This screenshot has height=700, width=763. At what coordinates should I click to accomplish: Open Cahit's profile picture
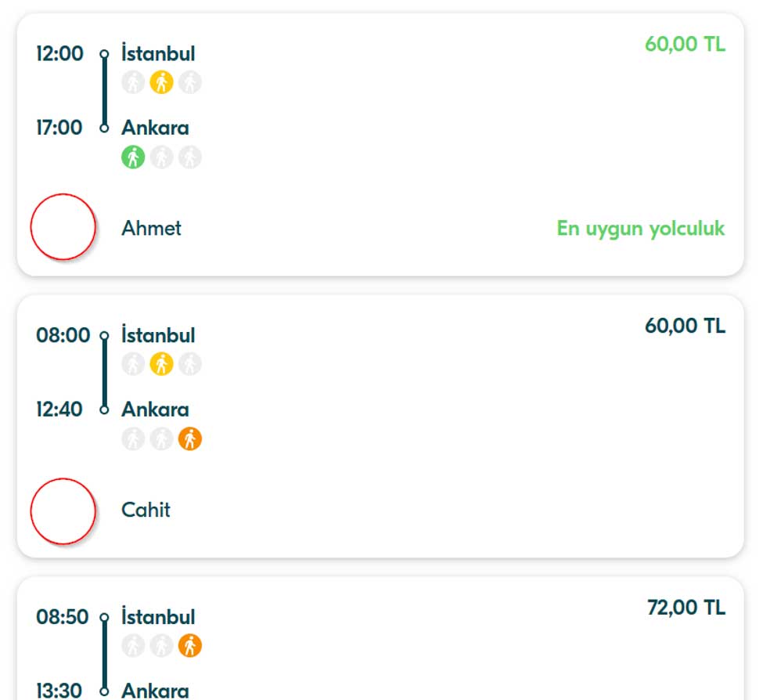(63, 511)
